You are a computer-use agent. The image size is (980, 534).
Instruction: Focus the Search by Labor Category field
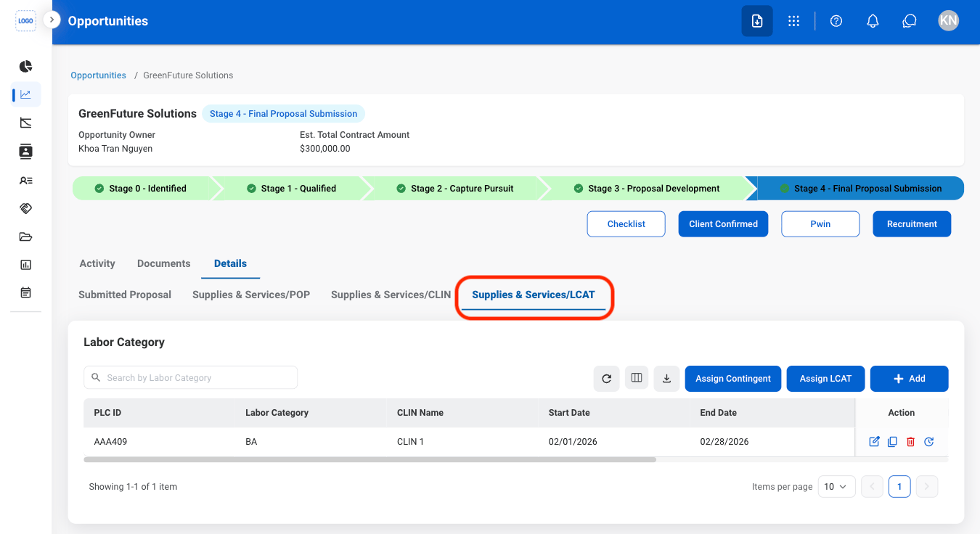pos(191,377)
